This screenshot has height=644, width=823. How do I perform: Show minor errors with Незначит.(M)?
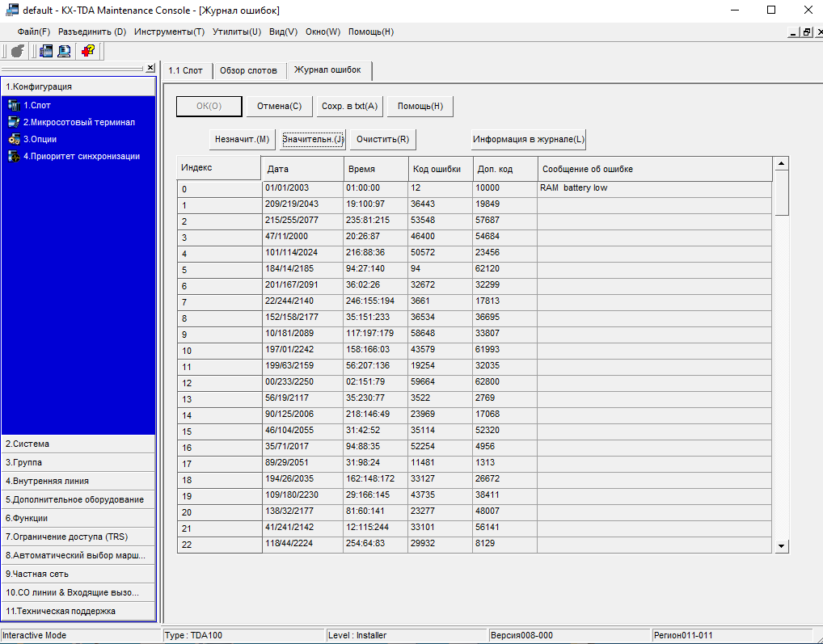pyautogui.click(x=242, y=140)
